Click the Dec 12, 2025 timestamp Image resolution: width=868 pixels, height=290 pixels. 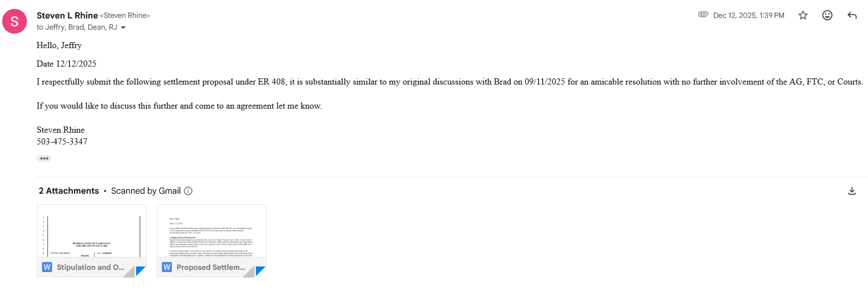[748, 16]
